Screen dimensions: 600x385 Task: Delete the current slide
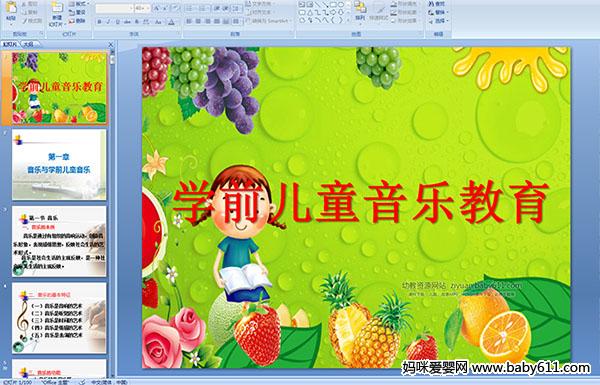click(78, 21)
